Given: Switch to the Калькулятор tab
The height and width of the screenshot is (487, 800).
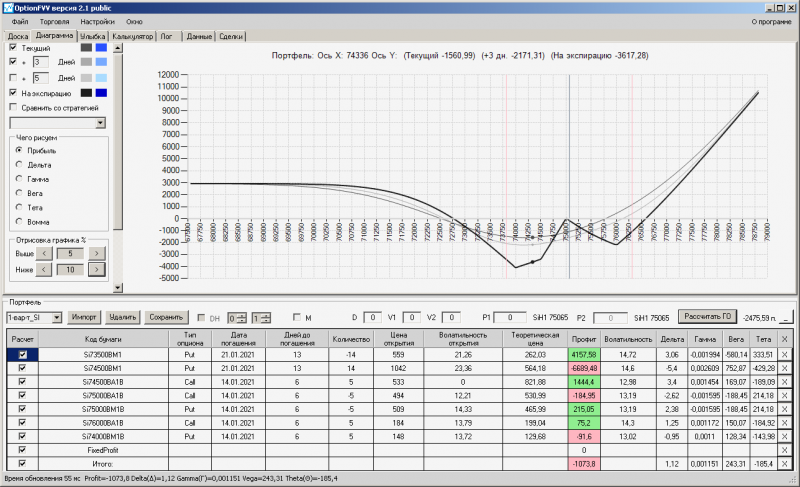Looking at the screenshot, I should (x=133, y=36).
